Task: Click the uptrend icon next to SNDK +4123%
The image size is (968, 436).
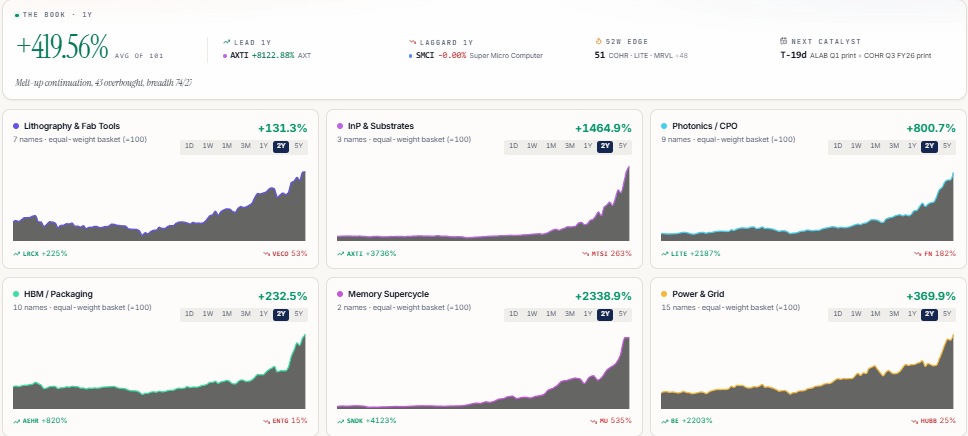Action: [341, 421]
